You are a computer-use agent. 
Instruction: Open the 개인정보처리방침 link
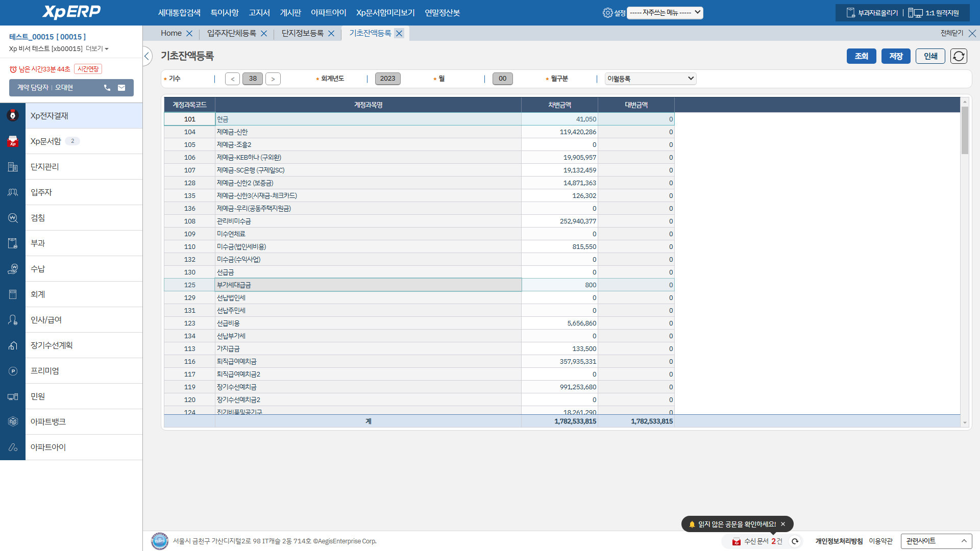pos(839,541)
